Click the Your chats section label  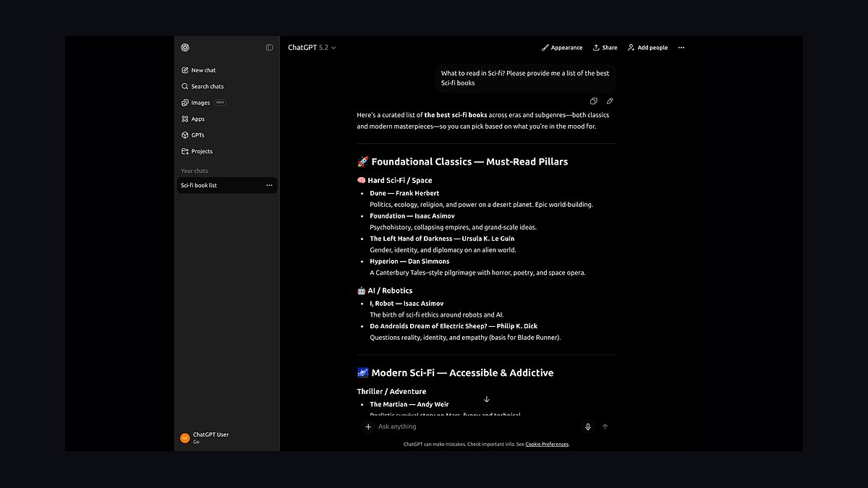click(x=194, y=171)
